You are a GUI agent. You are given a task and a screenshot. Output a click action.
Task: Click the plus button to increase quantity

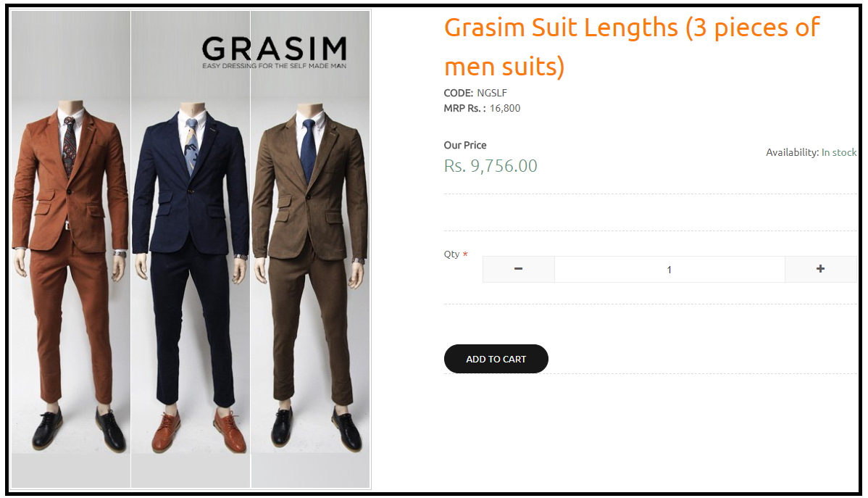[x=820, y=269]
